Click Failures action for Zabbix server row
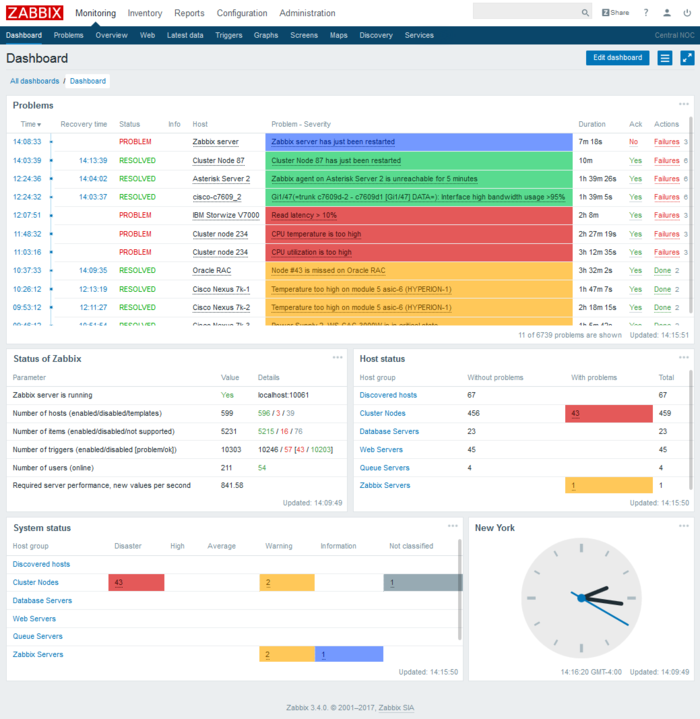 [667, 142]
